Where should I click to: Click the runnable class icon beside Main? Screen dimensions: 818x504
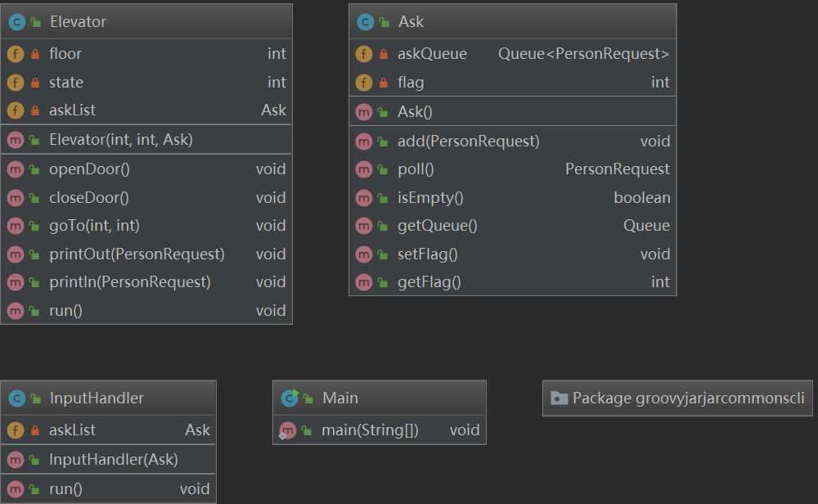click(x=288, y=398)
